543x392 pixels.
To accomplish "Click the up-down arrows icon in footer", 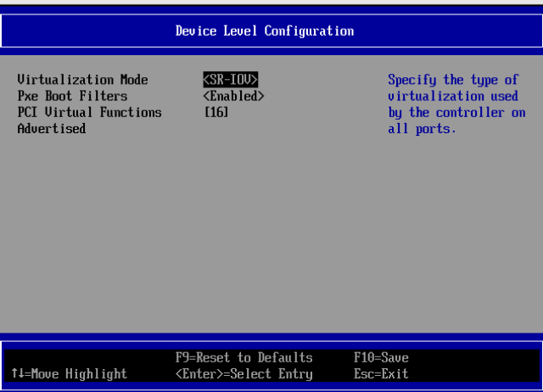I will click(18, 373).
